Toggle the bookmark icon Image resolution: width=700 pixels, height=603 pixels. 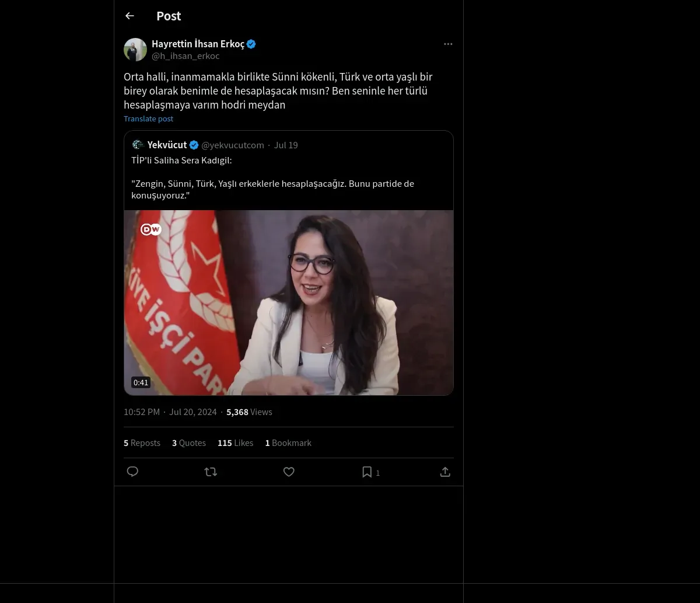[x=367, y=472]
